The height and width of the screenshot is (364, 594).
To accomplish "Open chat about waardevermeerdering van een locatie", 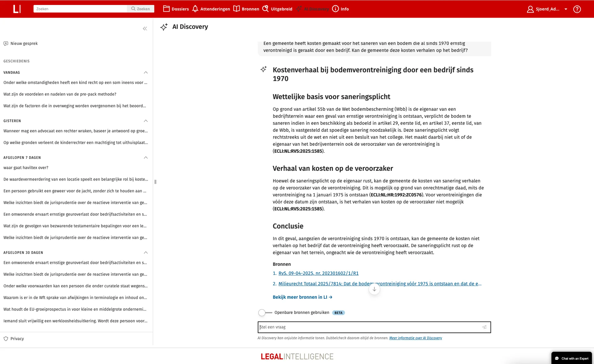I will point(75,179).
